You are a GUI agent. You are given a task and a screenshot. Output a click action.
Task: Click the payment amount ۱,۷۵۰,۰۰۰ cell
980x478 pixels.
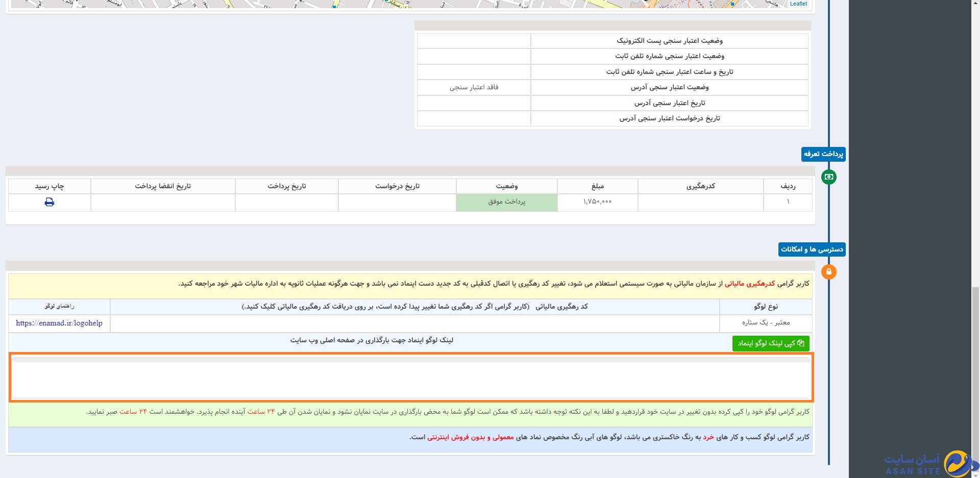point(597,202)
